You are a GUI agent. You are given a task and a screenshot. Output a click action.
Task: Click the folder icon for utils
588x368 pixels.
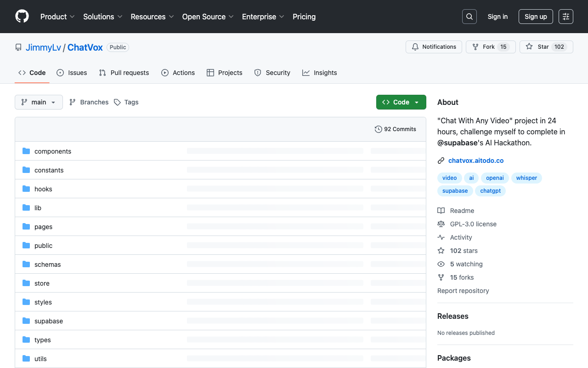(26, 359)
